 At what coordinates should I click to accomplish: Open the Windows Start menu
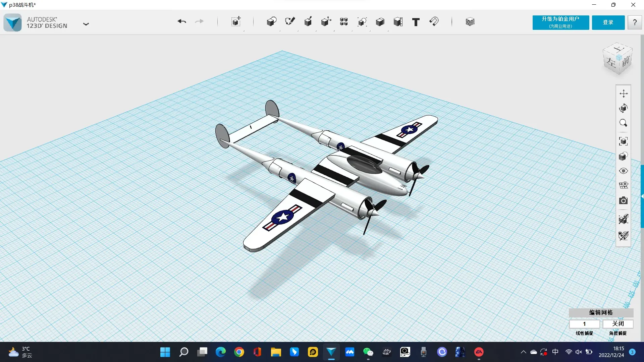click(x=165, y=352)
